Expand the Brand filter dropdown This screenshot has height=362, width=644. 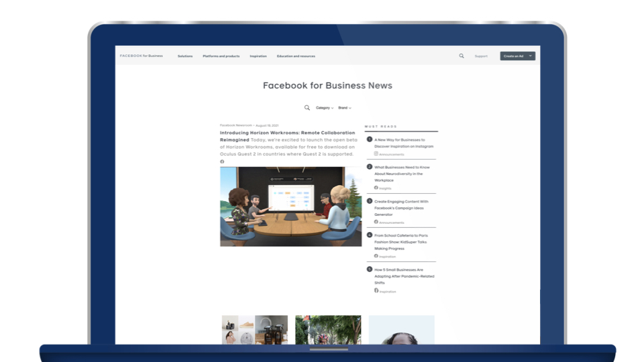[345, 108]
